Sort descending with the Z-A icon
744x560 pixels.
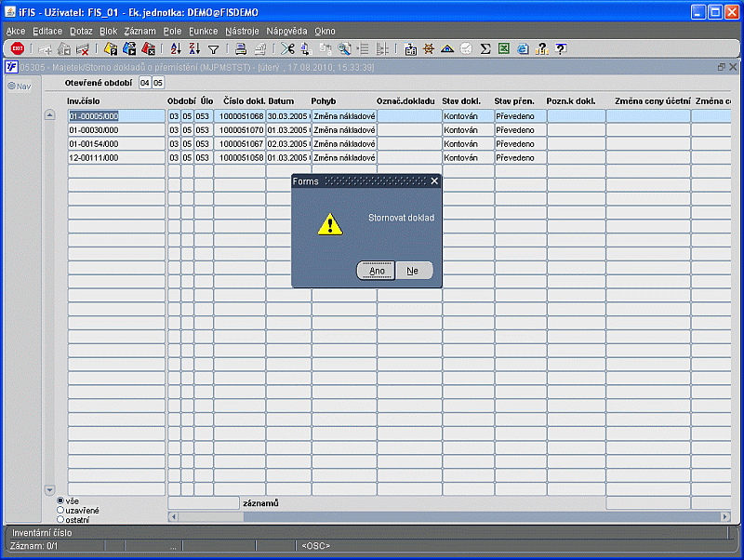(194, 48)
